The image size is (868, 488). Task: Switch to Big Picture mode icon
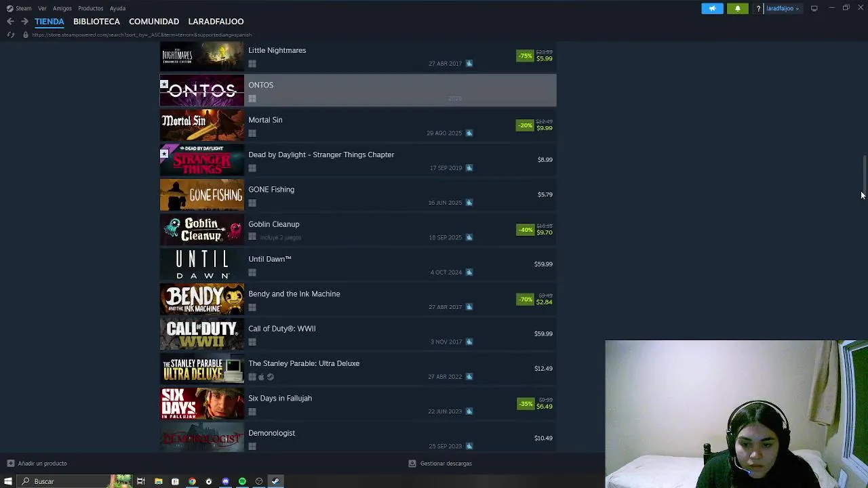point(814,8)
